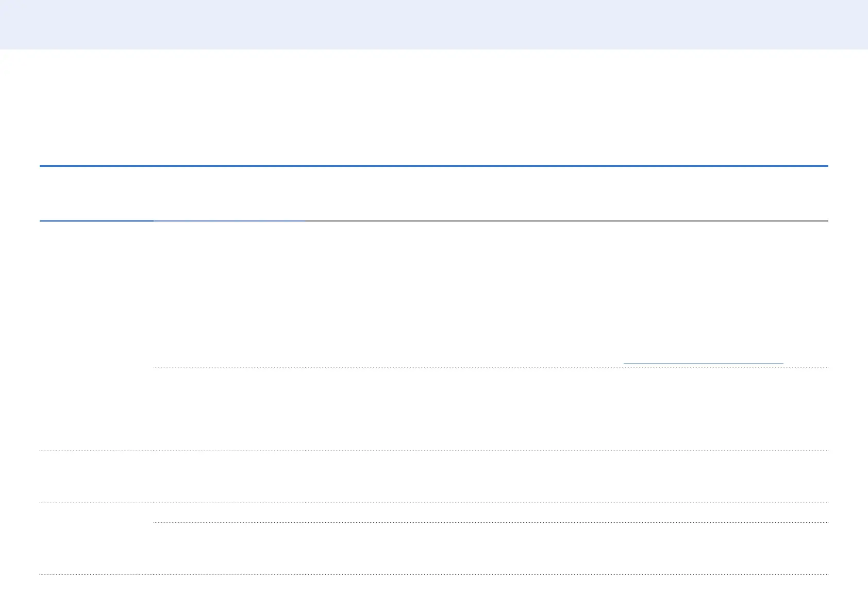Click the blank sub-row below the link's dotted separator
This screenshot has height=614, width=868.
[x=491, y=409]
